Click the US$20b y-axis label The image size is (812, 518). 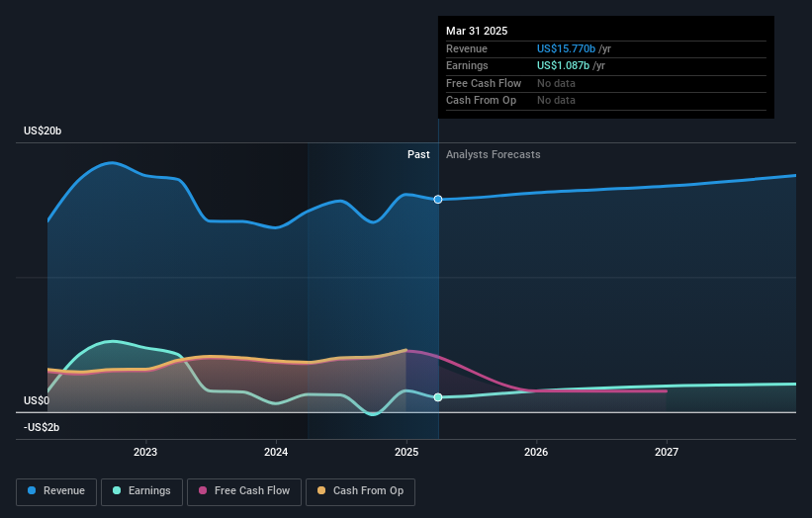click(43, 130)
